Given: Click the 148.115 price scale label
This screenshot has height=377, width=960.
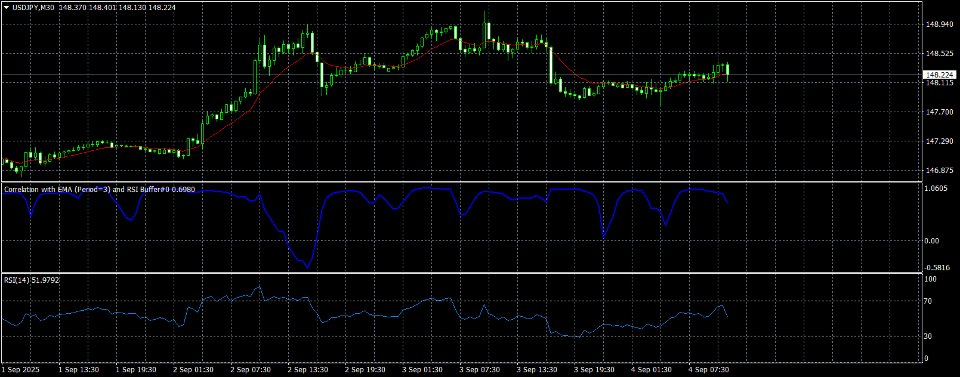Looking at the screenshot, I should (x=939, y=83).
